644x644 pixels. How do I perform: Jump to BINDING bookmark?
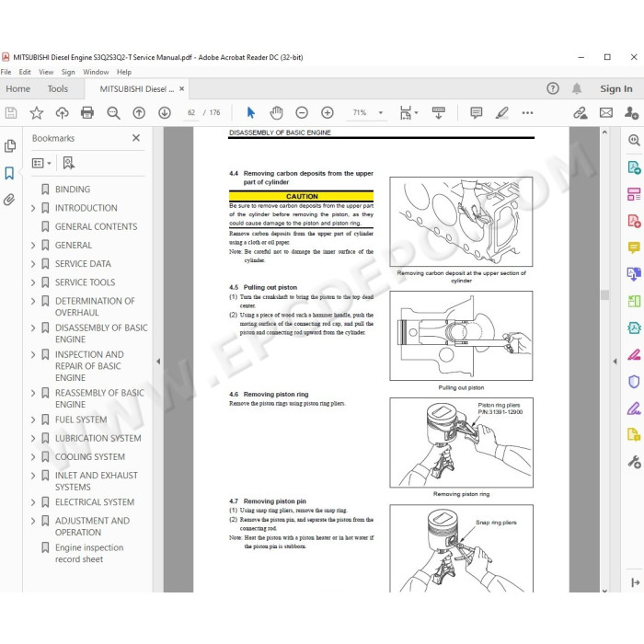[x=73, y=190]
